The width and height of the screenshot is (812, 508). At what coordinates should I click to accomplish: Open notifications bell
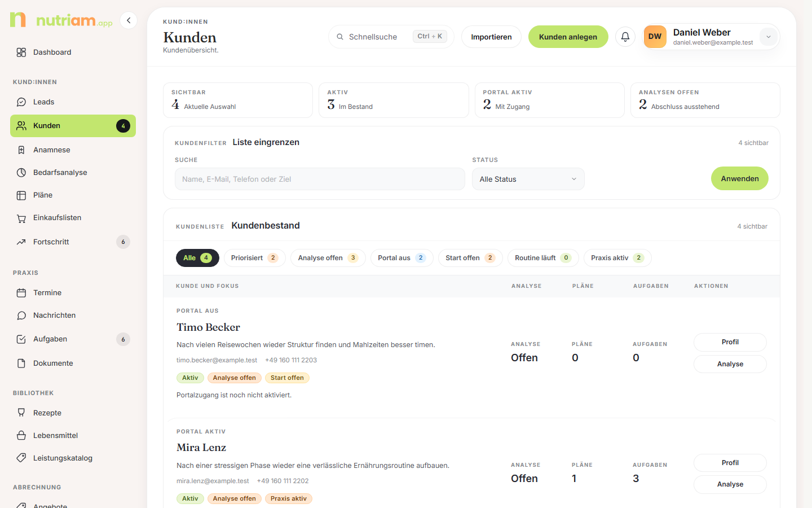pos(625,37)
